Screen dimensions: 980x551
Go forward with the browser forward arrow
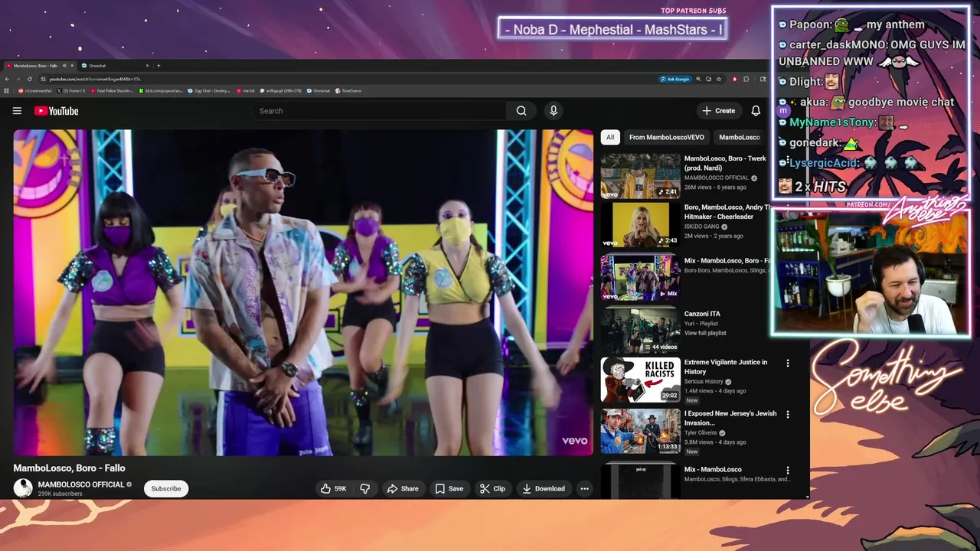18,79
